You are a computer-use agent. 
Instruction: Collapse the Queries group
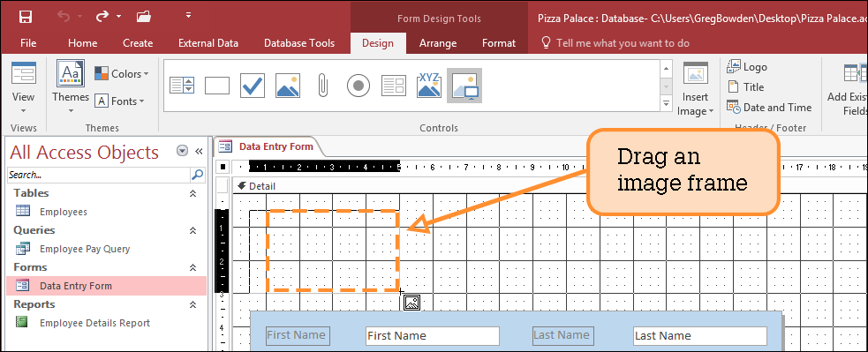click(193, 230)
